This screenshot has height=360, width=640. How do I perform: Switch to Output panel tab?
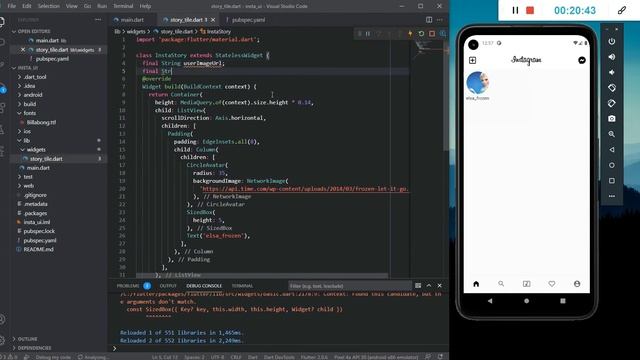(168, 286)
